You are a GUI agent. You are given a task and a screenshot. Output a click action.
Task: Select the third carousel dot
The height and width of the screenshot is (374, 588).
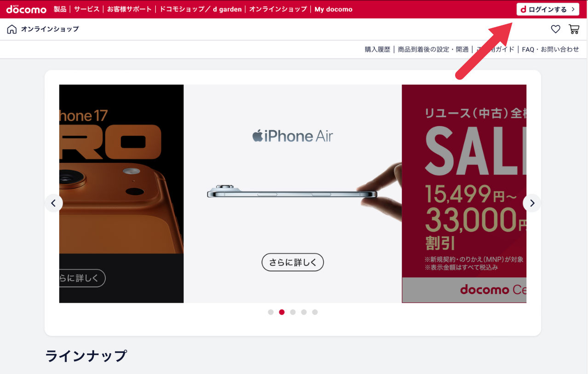pos(293,312)
